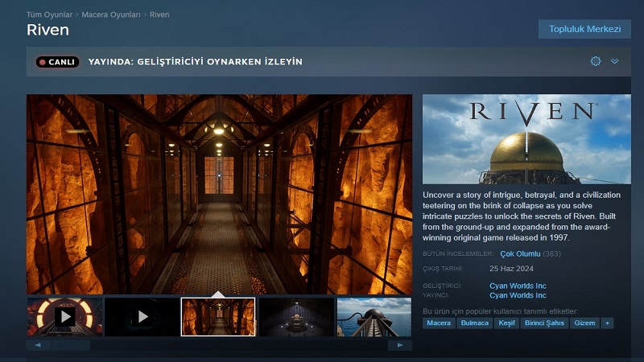Open publisher Cyan Worlds Inc link

[x=518, y=295]
